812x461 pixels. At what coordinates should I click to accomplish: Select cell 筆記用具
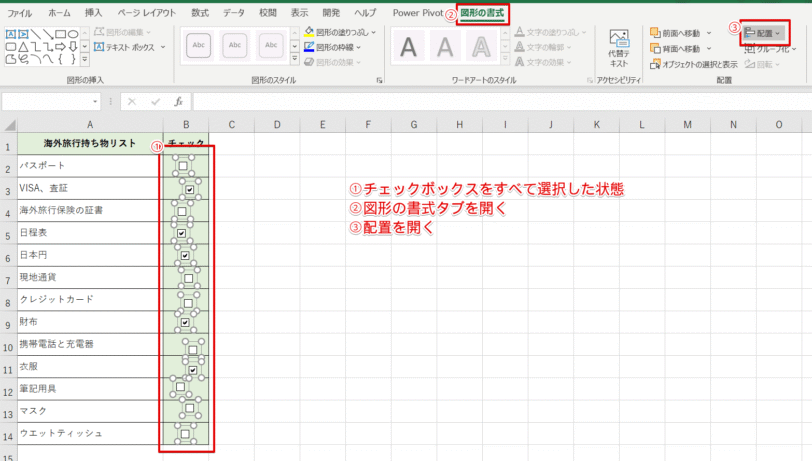coord(90,388)
